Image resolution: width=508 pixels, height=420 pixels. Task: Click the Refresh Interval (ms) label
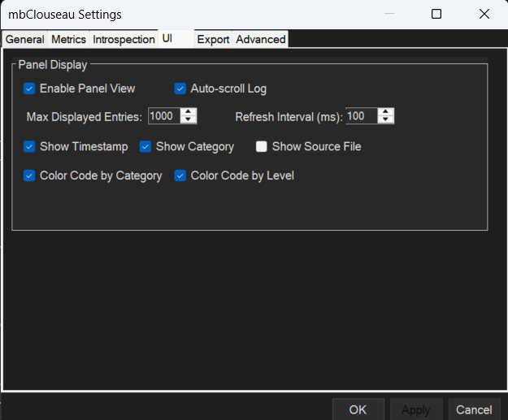tap(289, 117)
